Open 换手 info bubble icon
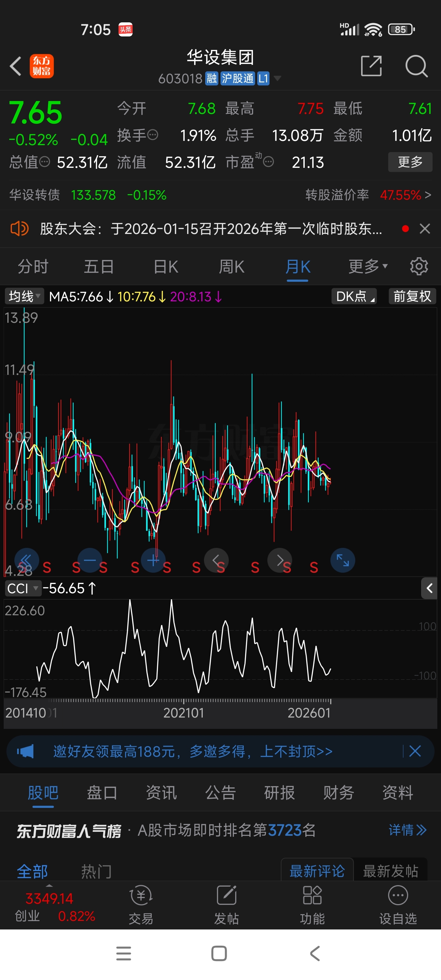 (x=153, y=135)
